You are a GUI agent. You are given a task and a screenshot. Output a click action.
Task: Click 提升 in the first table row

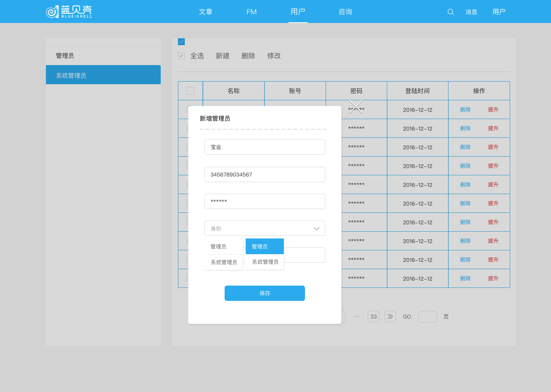pyautogui.click(x=493, y=109)
